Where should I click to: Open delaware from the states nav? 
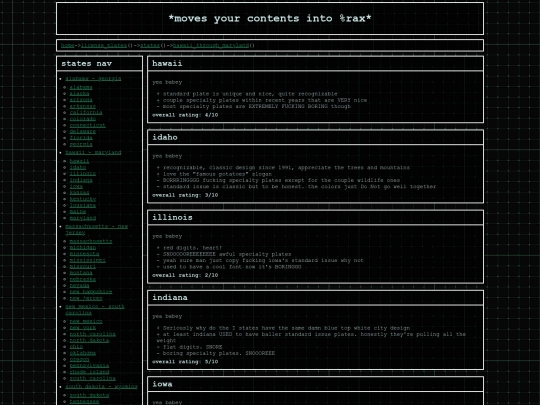[83, 132]
